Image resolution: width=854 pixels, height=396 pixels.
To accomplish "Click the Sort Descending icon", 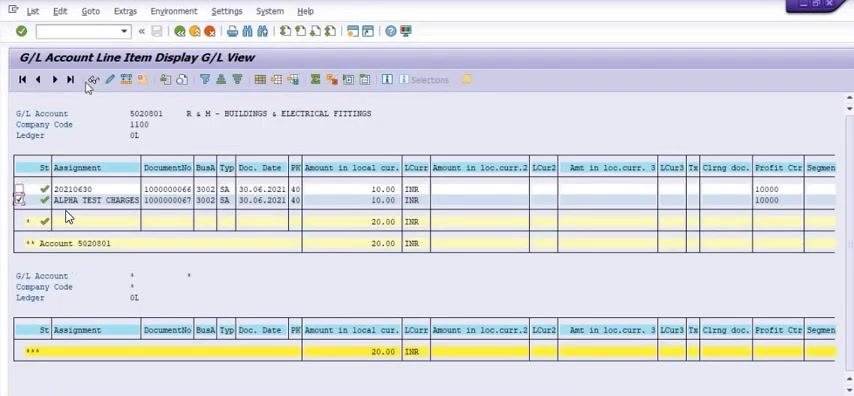I will point(237,80).
